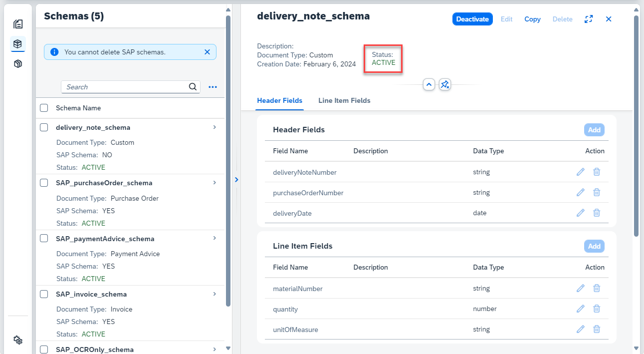
Task: Check the SAP_purchaseOrder_schema checkbox
Action: [x=44, y=183]
